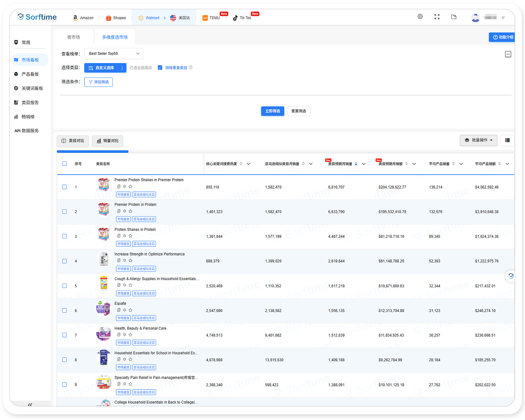Collapse the filter panel with minus icon
The height and width of the screenshot is (420, 525).
point(508,54)
